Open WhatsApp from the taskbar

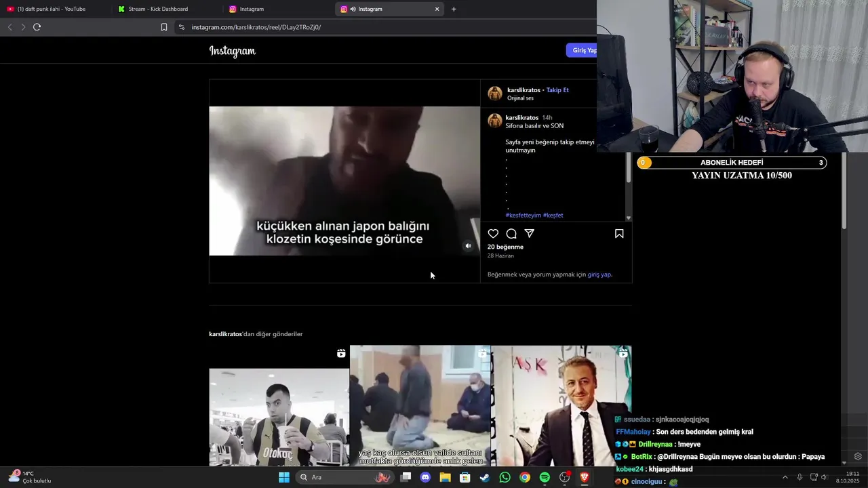point(505,477)
